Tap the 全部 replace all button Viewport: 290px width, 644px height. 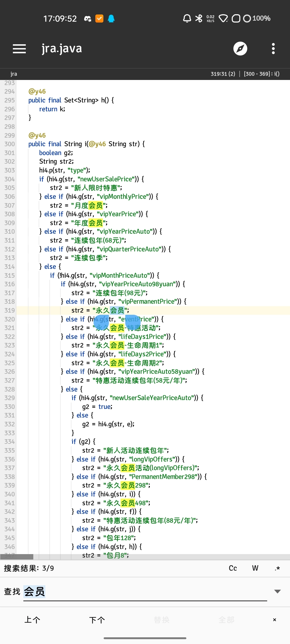point(226,620)
